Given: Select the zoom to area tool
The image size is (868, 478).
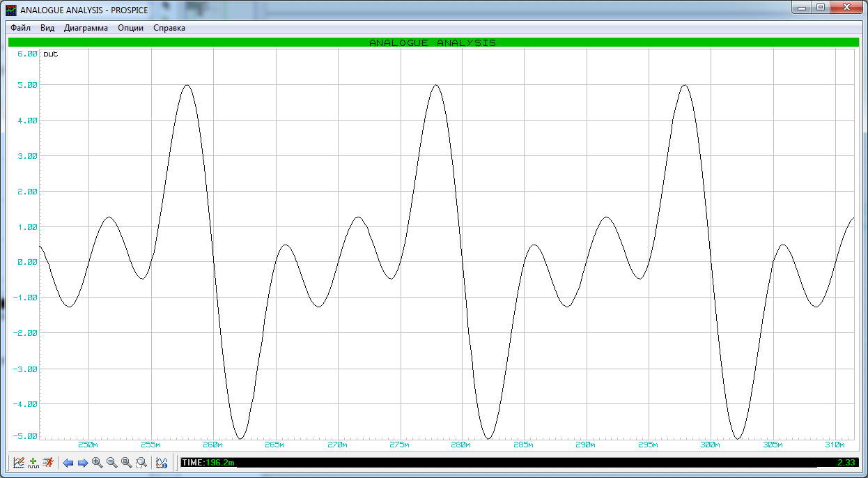Looking at the screenshot, I should [x=141, y=463].
